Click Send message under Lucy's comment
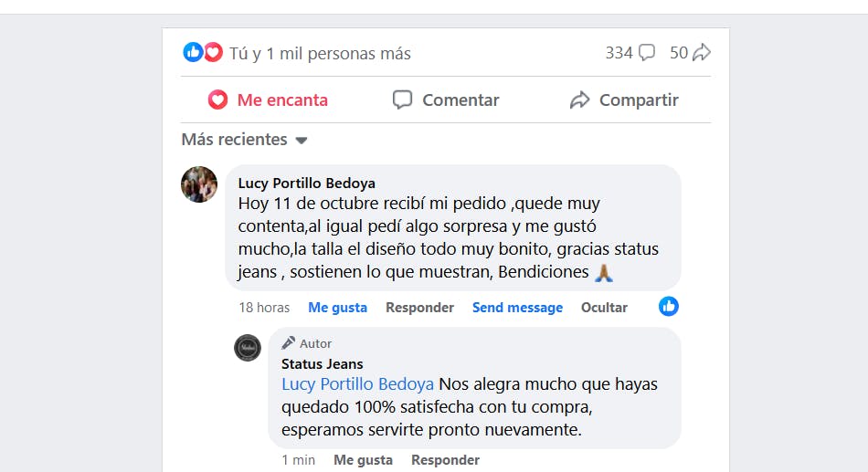This screenshot has width=868, height=472. tap(517, 308)
